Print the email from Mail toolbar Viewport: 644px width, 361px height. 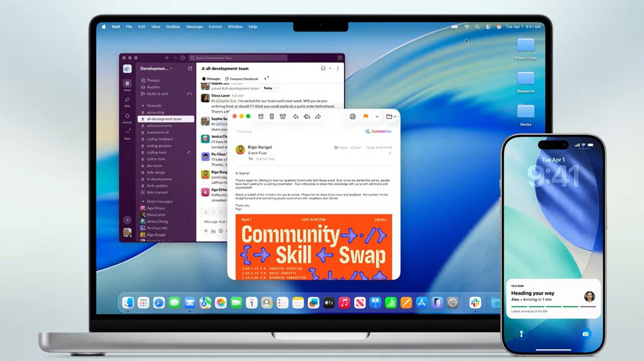(353, 116)
